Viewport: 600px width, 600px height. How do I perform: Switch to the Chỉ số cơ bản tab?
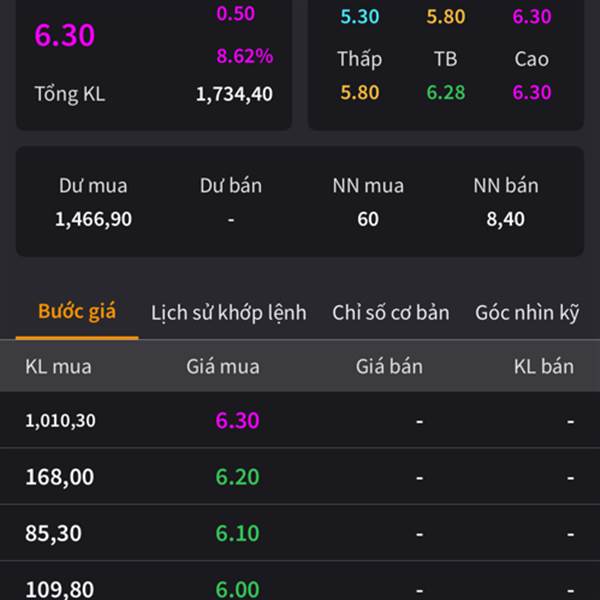point(391,313)
